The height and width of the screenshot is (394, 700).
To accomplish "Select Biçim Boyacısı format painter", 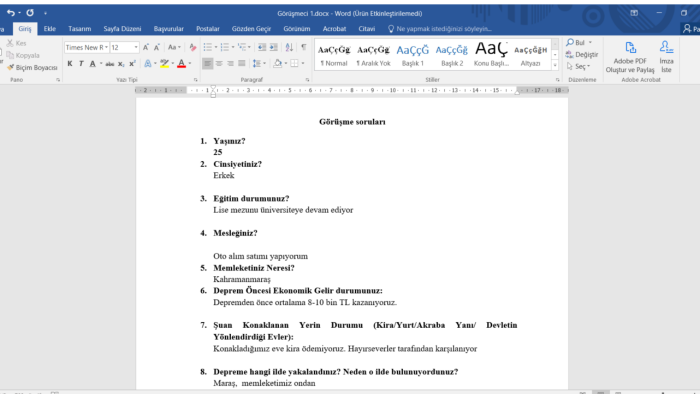I will point(32,67).
